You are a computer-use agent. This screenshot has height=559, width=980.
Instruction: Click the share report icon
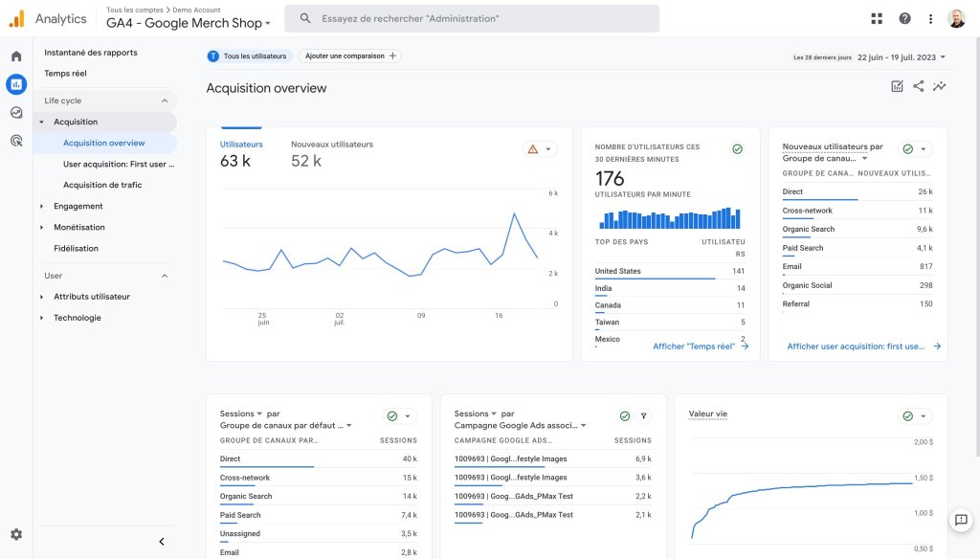[x=918, y=86]
